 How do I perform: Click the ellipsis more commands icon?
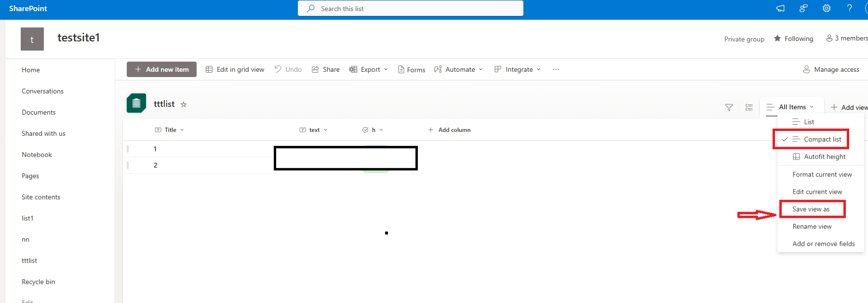pos(556,69)
